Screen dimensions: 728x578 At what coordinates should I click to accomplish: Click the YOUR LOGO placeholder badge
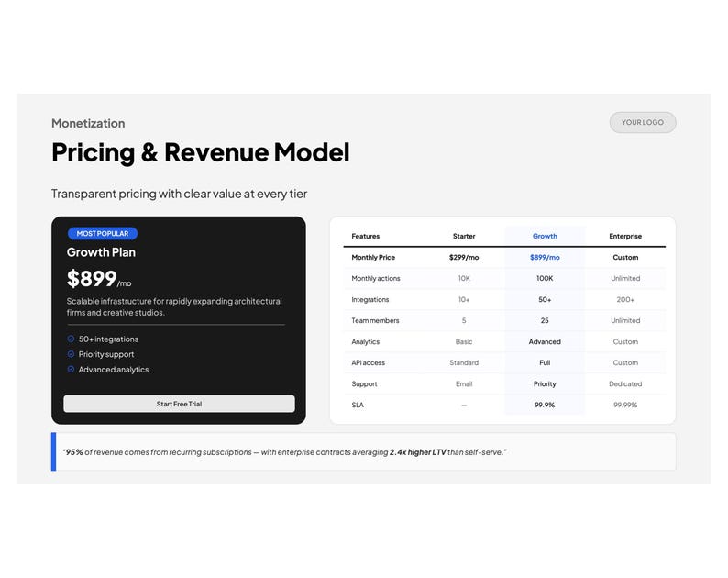point(643,122)
